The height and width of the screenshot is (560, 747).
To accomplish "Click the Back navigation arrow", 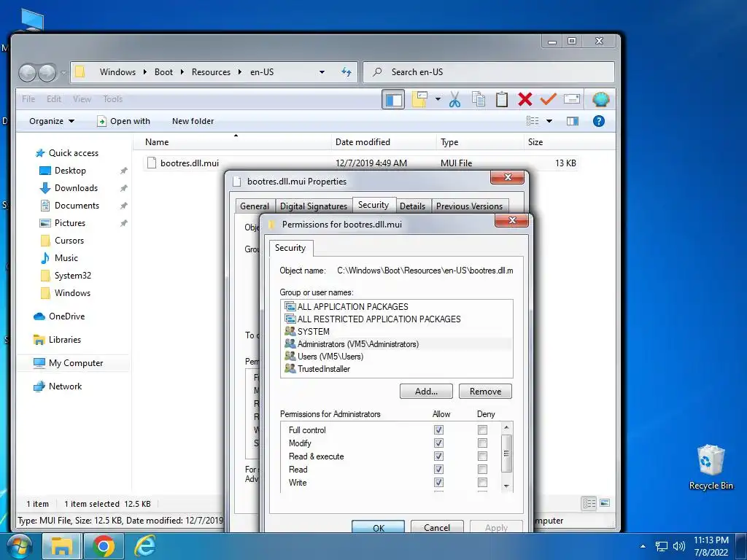I will click(27, 72).
